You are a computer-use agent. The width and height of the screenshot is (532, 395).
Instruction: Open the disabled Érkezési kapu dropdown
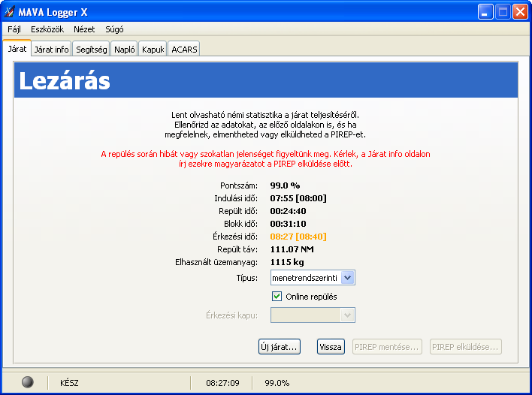(313, 315)
